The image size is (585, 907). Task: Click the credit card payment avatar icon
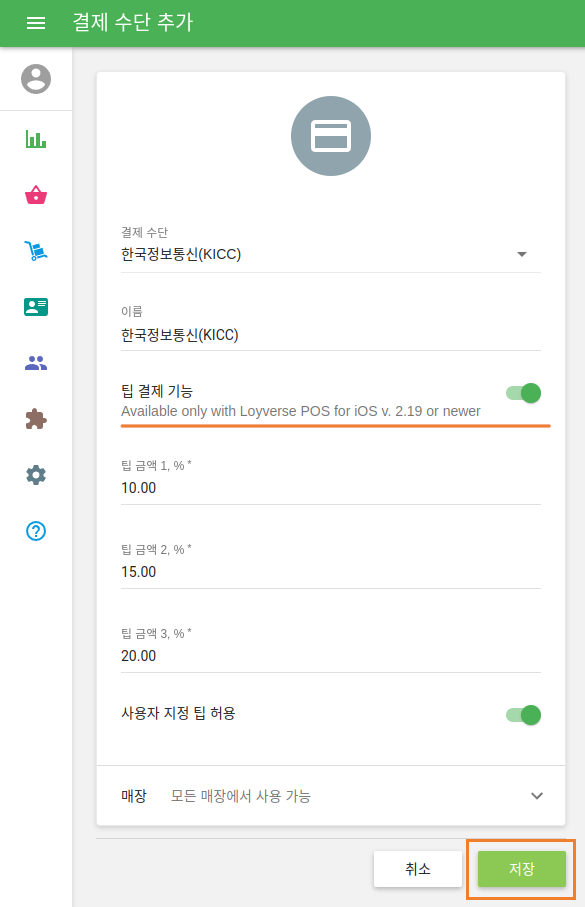[x=330, y=135]
